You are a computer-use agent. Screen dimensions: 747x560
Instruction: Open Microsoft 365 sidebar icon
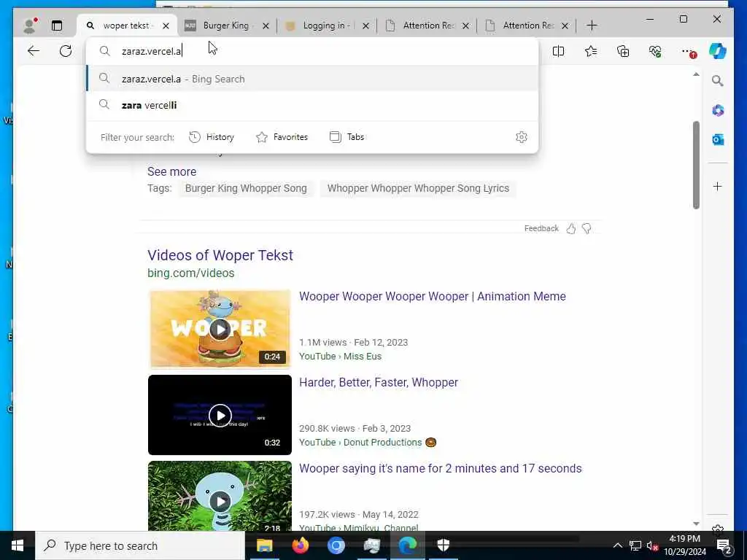pyautogui.click(x=718, y=111)
